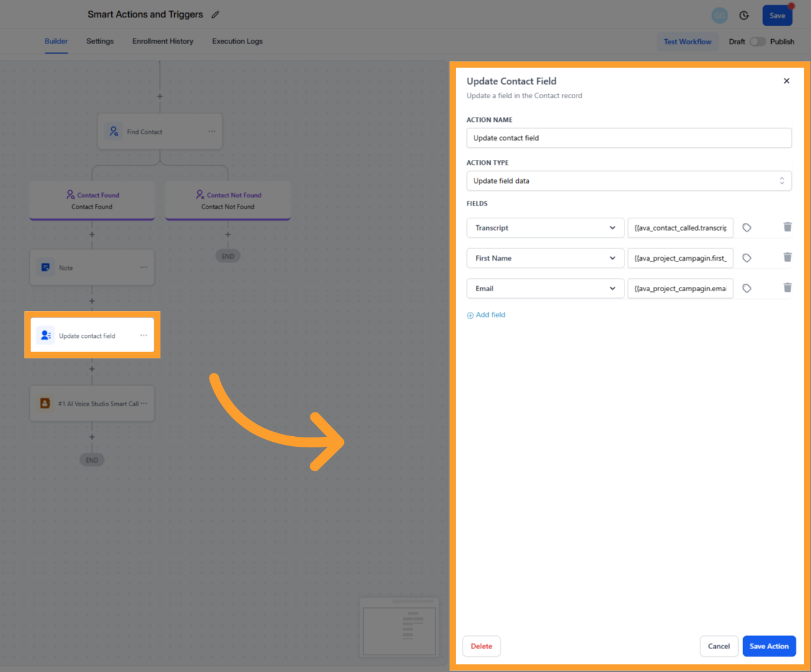
Task: Edit the Email value input
Action: pyautogui.click(x=680, y=289)
